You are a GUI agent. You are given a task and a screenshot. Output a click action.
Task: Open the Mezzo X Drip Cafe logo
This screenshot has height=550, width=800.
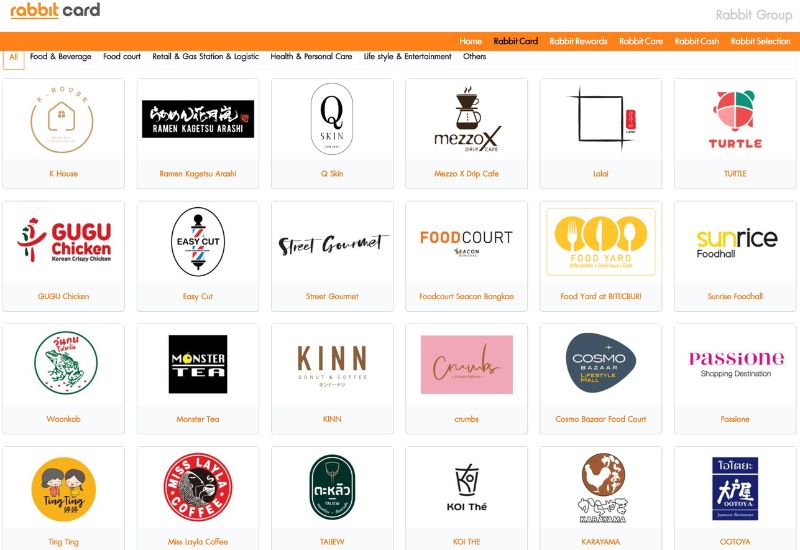click(466, 119)
